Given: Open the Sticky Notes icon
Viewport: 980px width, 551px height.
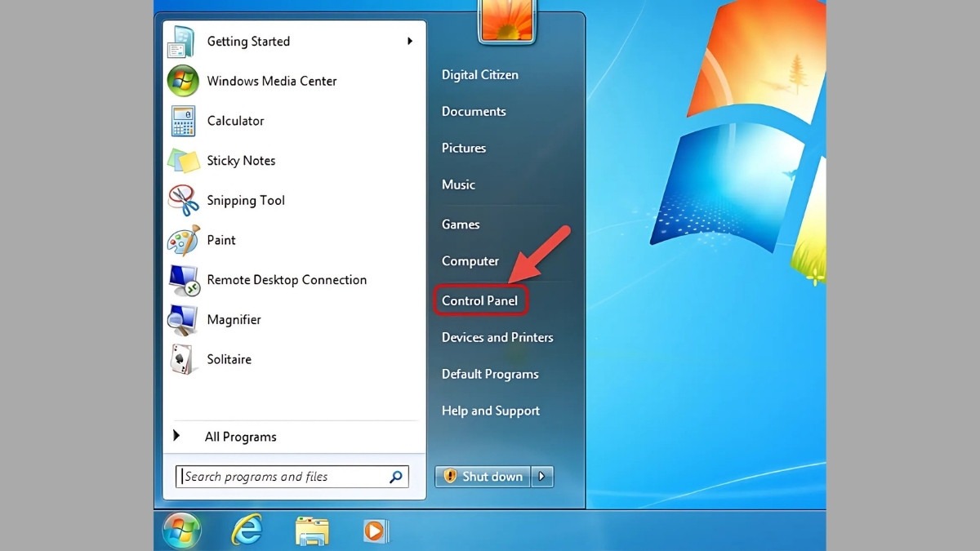Looking at the screenshot, I should [183, 161].
